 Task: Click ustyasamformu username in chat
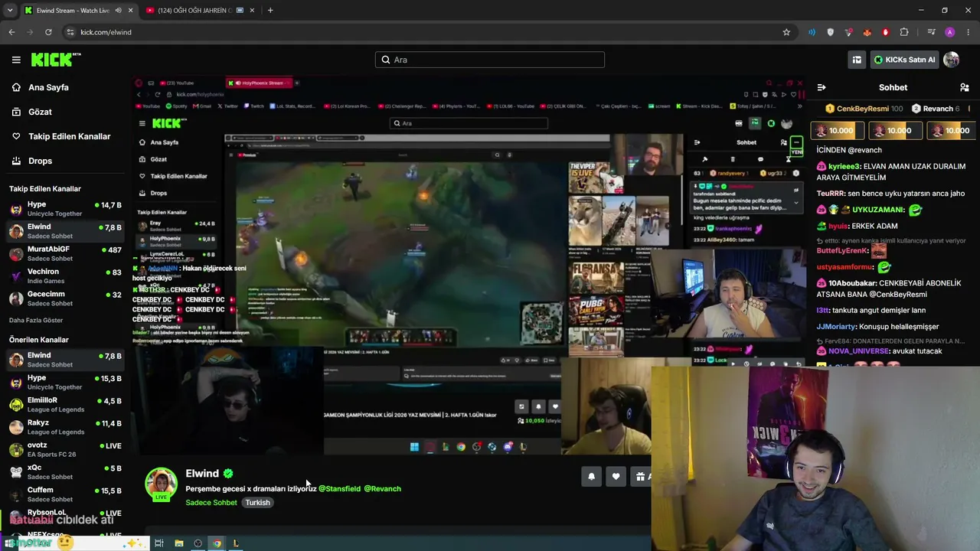click(x=845, y=267)
